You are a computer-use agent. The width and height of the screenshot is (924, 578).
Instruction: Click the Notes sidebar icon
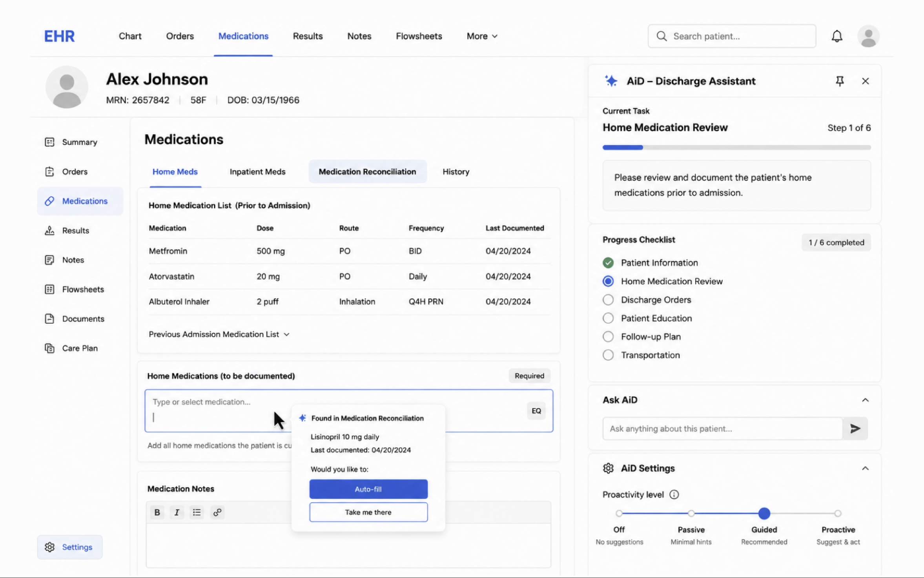[x=49, y=260]
